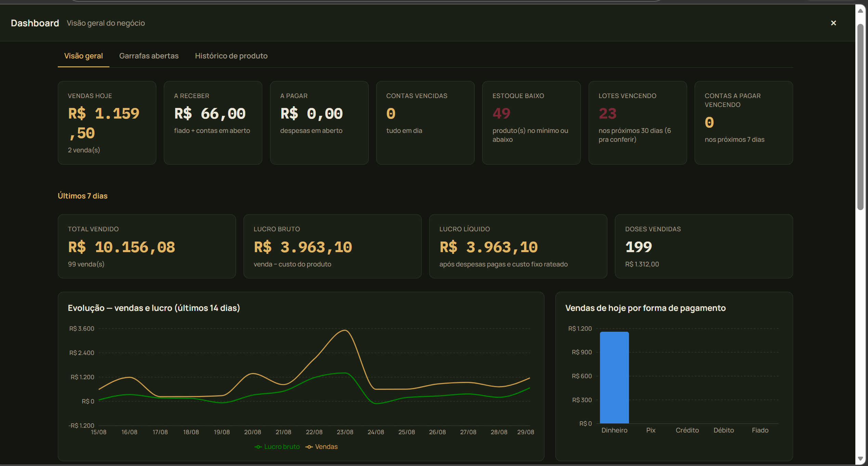Click the Fiado label on payment chart
This screenshot has height=466, width=868.
point(760,430)
